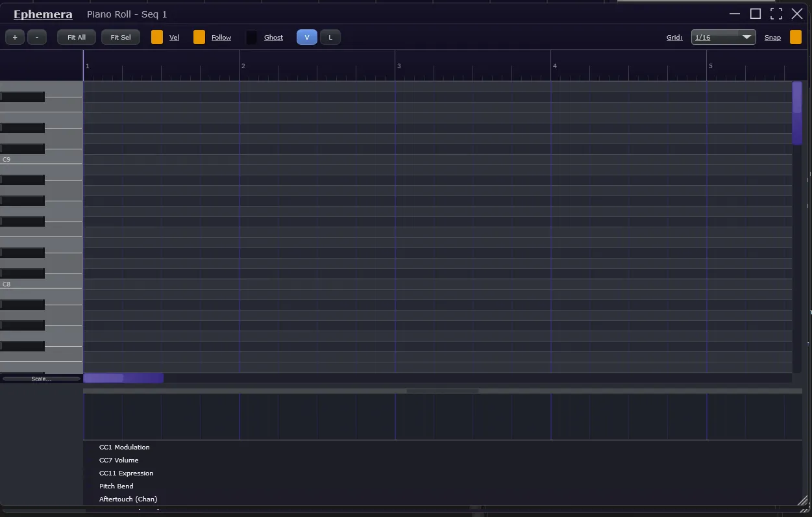The height and width of the screenshot is (517, 812).
Task: Enable Ghost notes toggle
Action: [251, 38]
